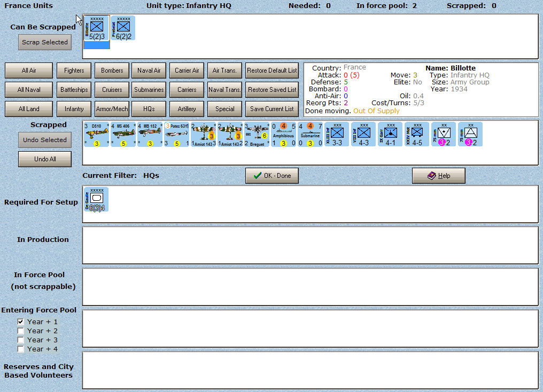Click the Undo All button
543x392 pixels.
45,159
